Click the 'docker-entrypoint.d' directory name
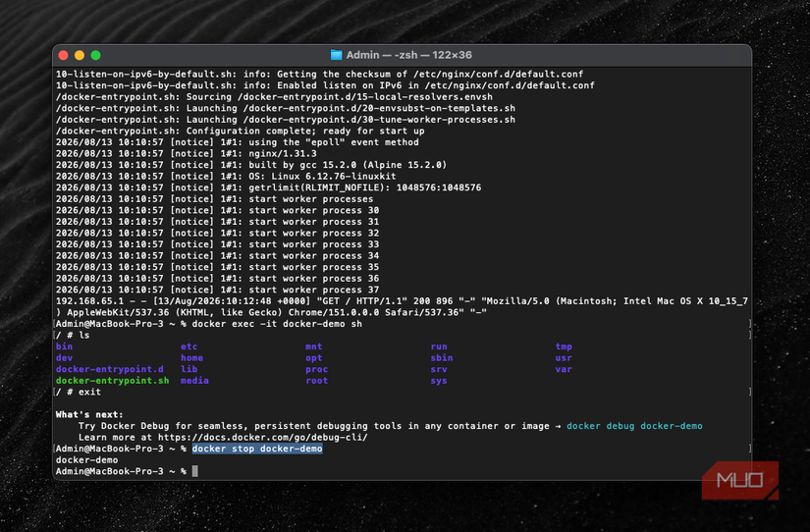 110,369
